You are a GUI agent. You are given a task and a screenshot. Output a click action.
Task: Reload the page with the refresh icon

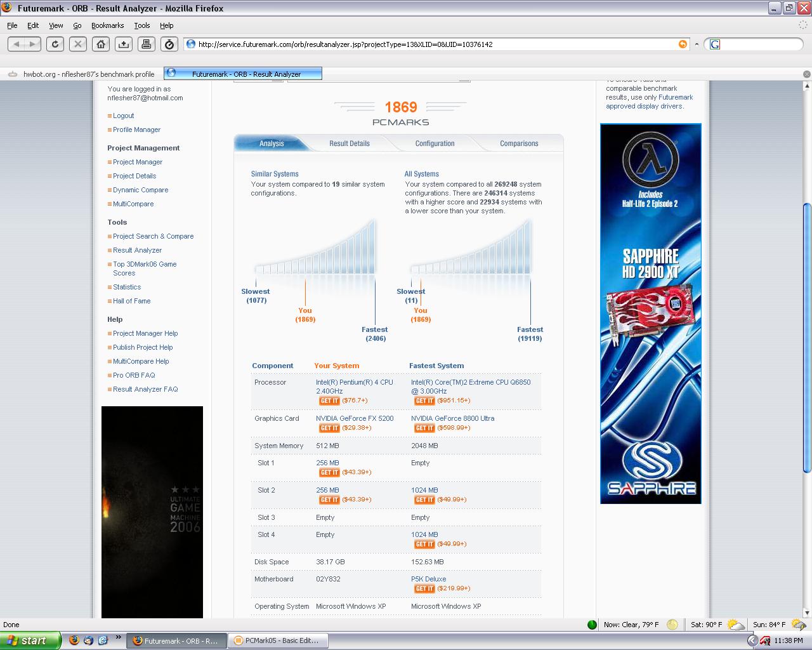coord(55,44)
